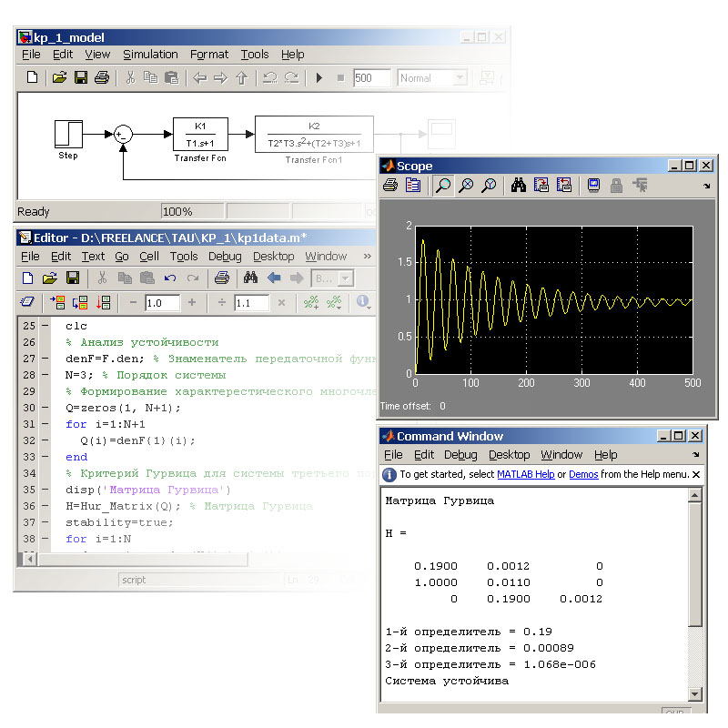Paste in kp_1_model toolbar
The width and height of the screenshot is (728, 728).
coord(172,77)
